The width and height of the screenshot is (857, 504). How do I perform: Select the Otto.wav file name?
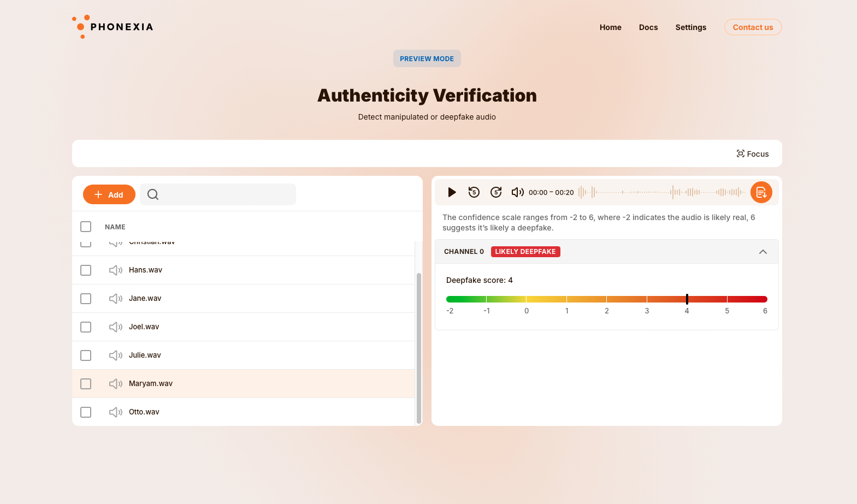(x=144, y=412)
